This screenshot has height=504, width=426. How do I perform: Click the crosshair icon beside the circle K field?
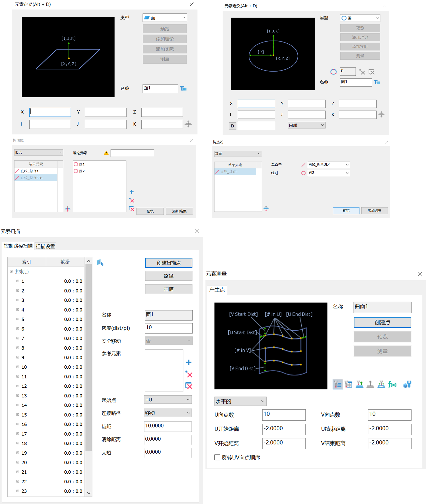pos(381,114)
